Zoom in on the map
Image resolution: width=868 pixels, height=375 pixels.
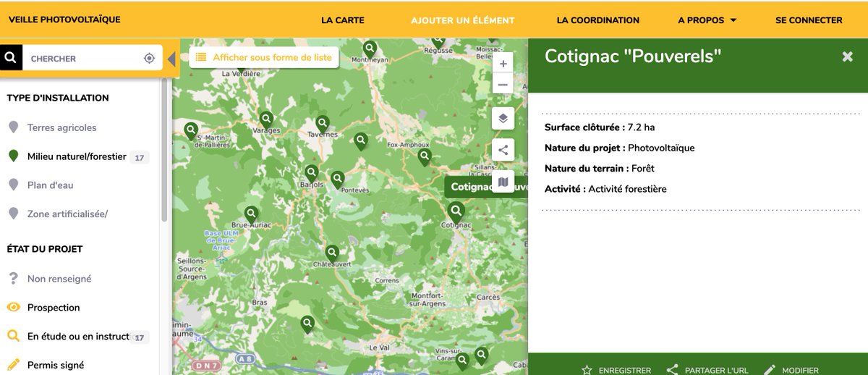[503, 64]
